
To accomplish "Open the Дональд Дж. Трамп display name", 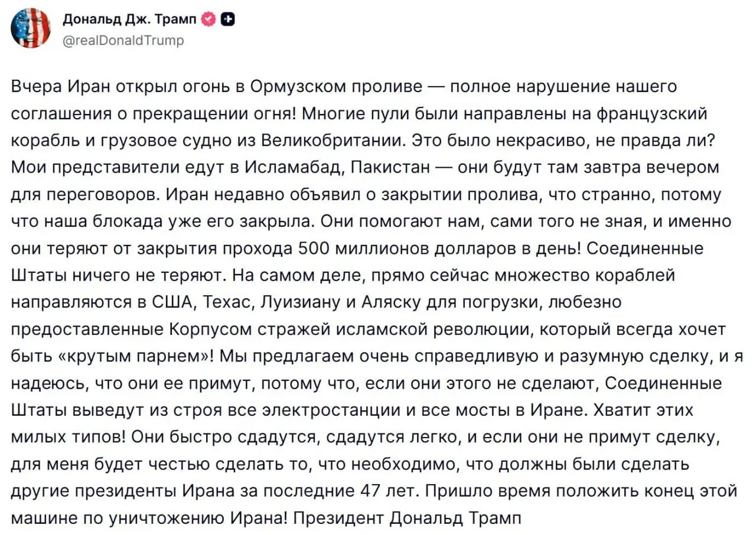I will click(x=130, y=20).
